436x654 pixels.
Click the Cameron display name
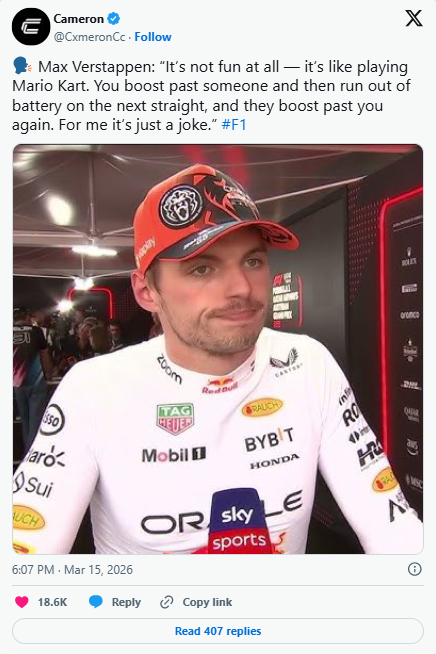[78, 19]
